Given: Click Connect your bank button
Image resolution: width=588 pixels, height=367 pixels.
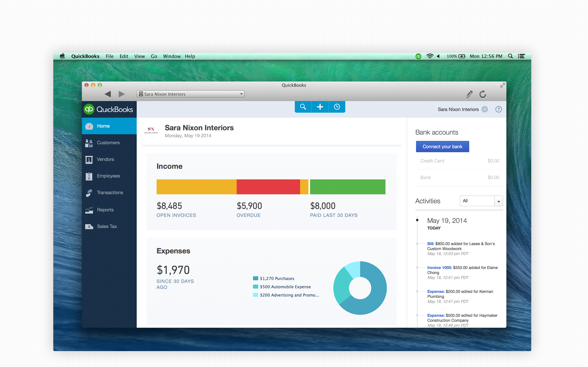Looking at the screenshot, I should click(x=442, y=146).
